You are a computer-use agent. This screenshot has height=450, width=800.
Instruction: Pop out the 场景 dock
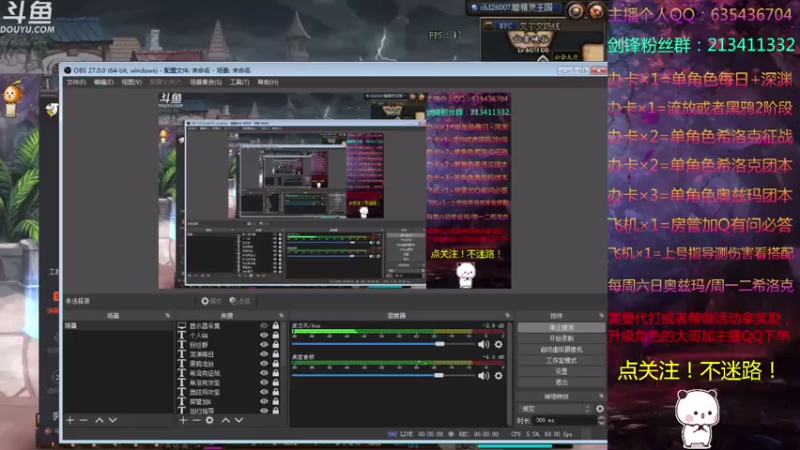[x=167, y=316]
